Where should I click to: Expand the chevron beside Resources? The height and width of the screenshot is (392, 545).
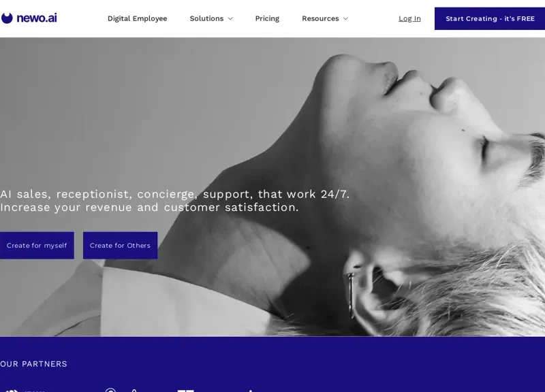point(345,19)
